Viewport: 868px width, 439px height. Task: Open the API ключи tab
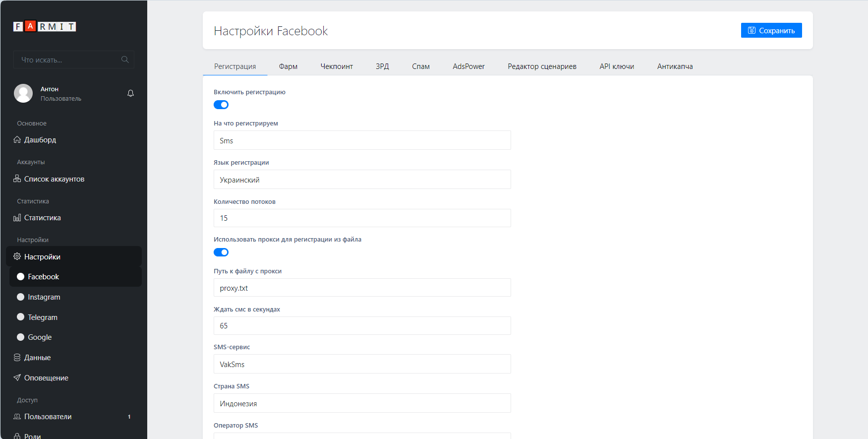[x=617, y=66]
